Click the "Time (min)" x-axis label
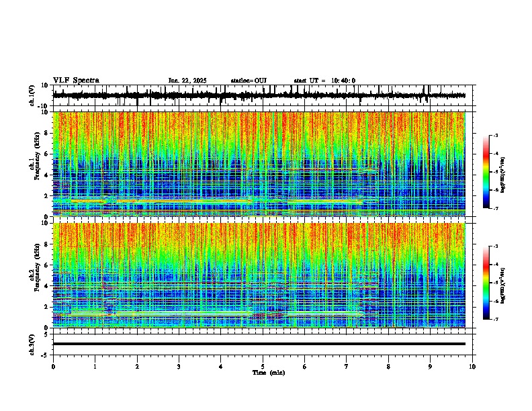The height and width of the screenshot is (411, 532). tap(269, 373)
